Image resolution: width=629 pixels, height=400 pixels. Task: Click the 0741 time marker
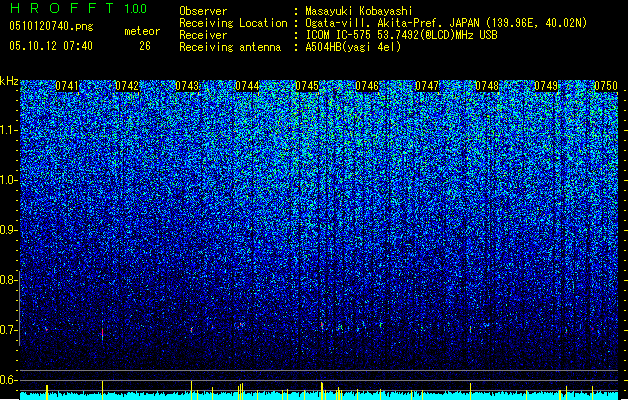tap(67, 86)
